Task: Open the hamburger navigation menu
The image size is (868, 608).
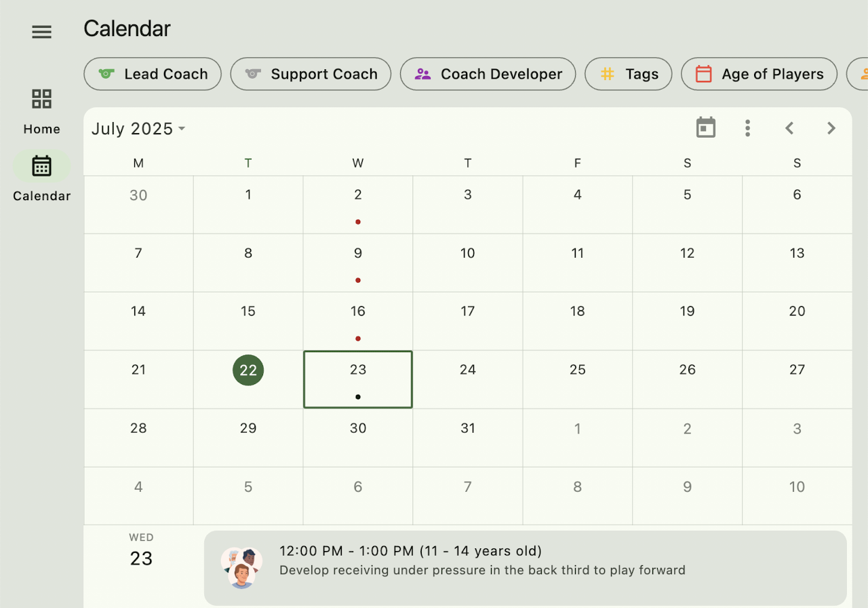Action: [42, 32]
